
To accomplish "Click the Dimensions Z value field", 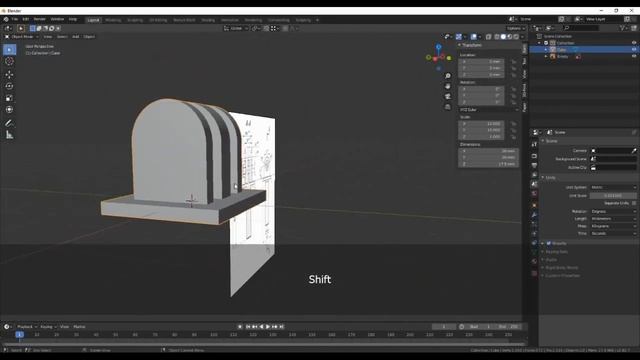I will click(x=489, y=164).
